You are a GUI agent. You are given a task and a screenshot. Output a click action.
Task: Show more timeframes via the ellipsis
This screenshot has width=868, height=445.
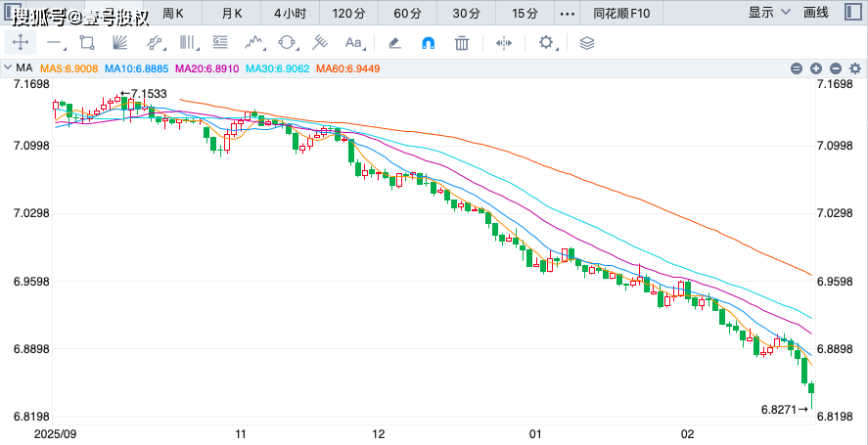click(x=567, y=13)
